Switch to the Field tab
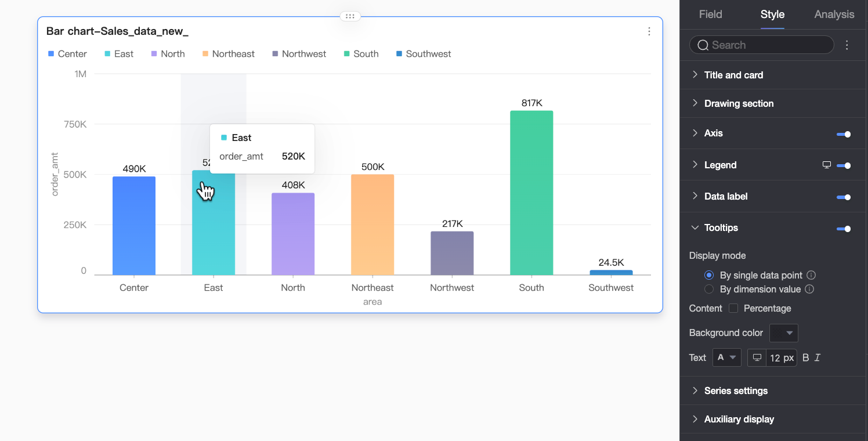The width and height of the screenshot is (868, 441). tap(710, 15)
